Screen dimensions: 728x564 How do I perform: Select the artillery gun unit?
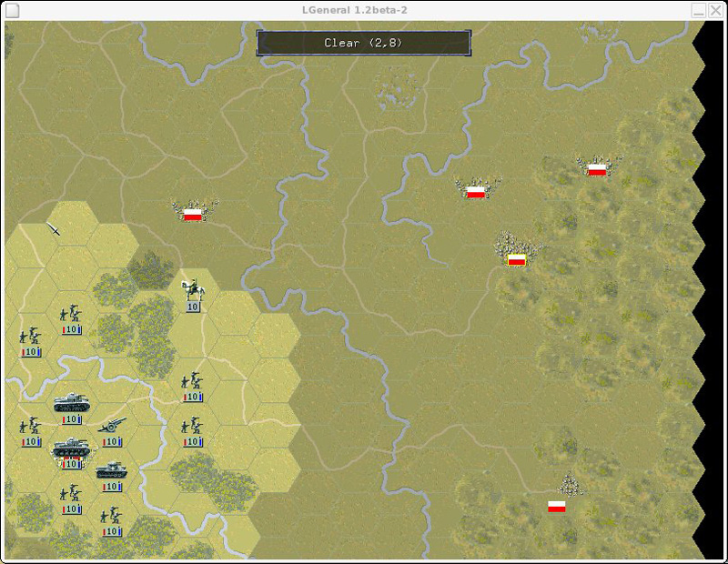point(112,426)
